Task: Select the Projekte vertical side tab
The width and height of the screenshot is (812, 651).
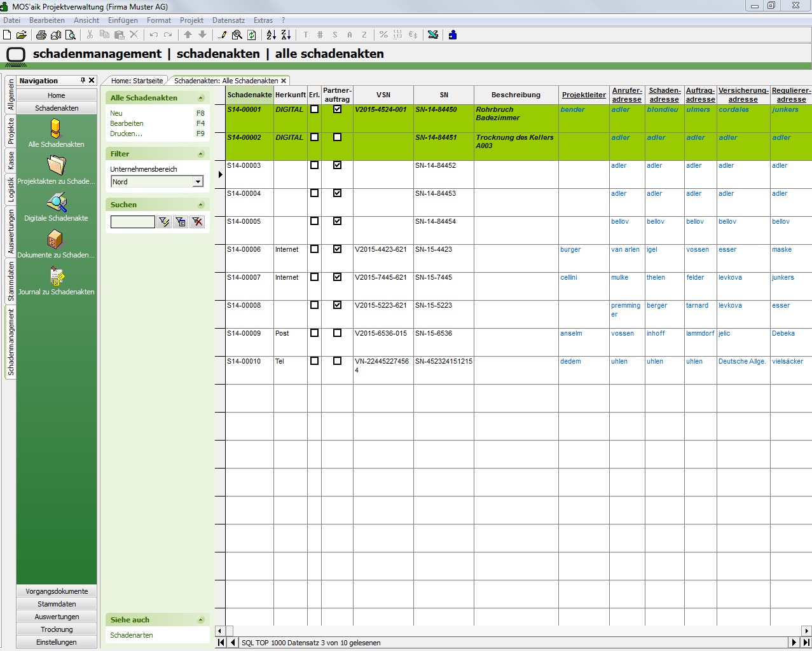Action: click(x=11, y=130)
